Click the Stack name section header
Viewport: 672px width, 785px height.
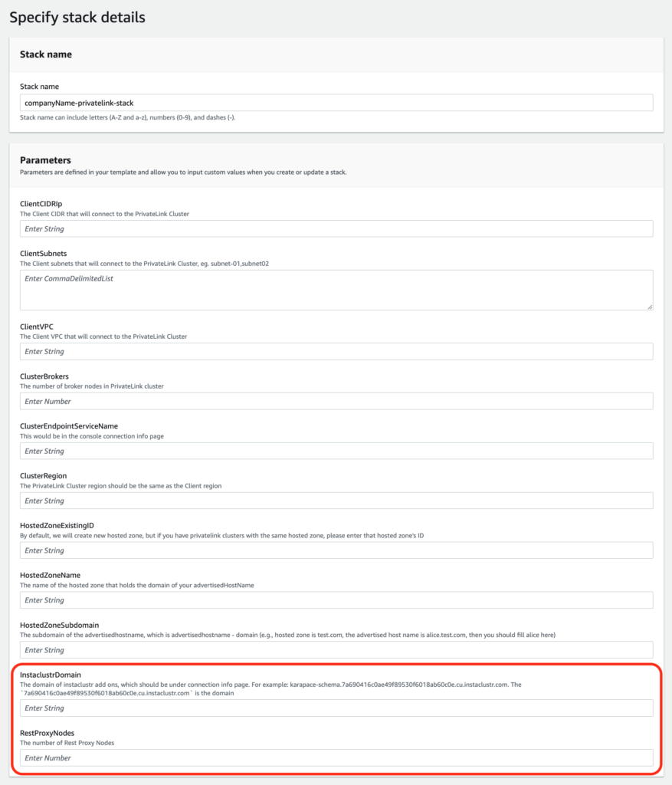coord(46,54)
